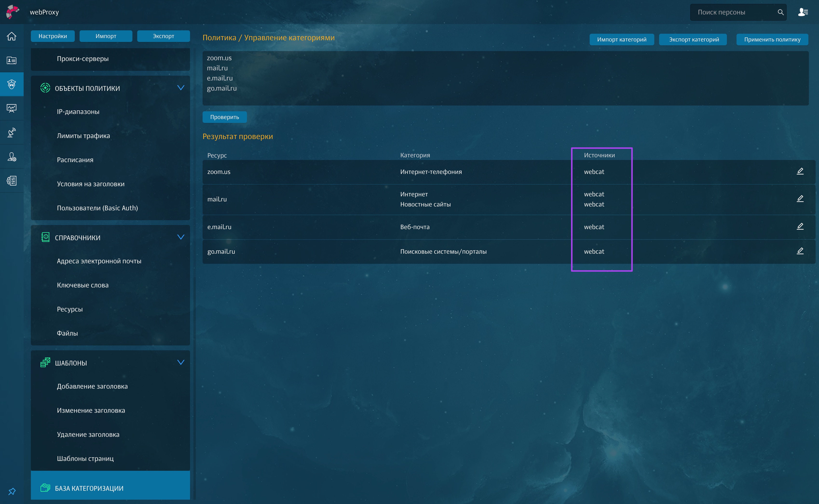819x504 pixels.
Task: Open the user settings sidebar icon
Action: coord(12,157)
